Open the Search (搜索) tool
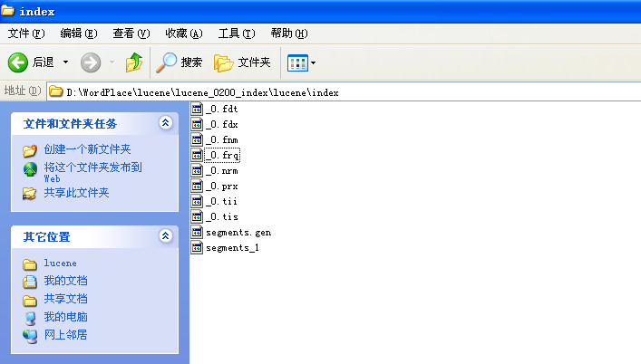This screenshot has height=364, width=641. [x=179, y=62]
